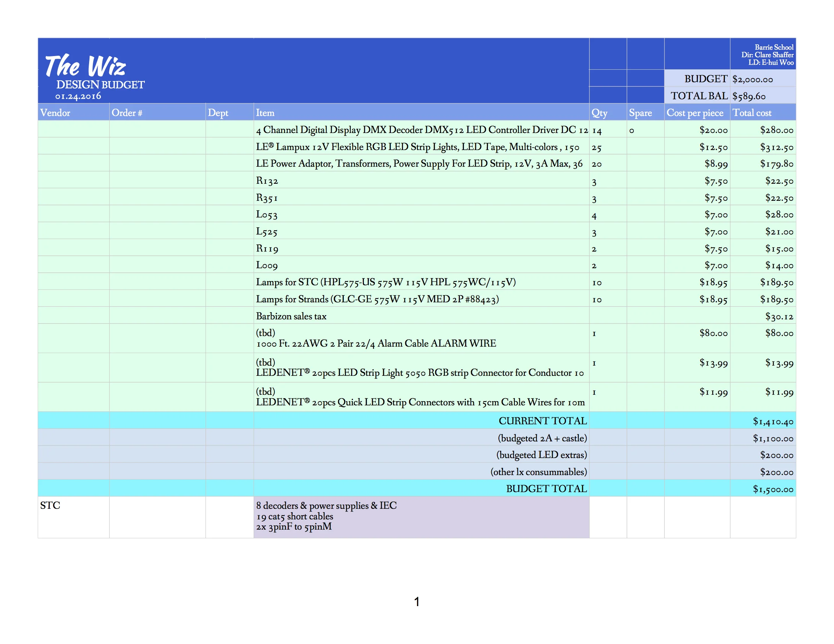
Task: Click the $2,000.00 budget value
Action: (752, 79)
